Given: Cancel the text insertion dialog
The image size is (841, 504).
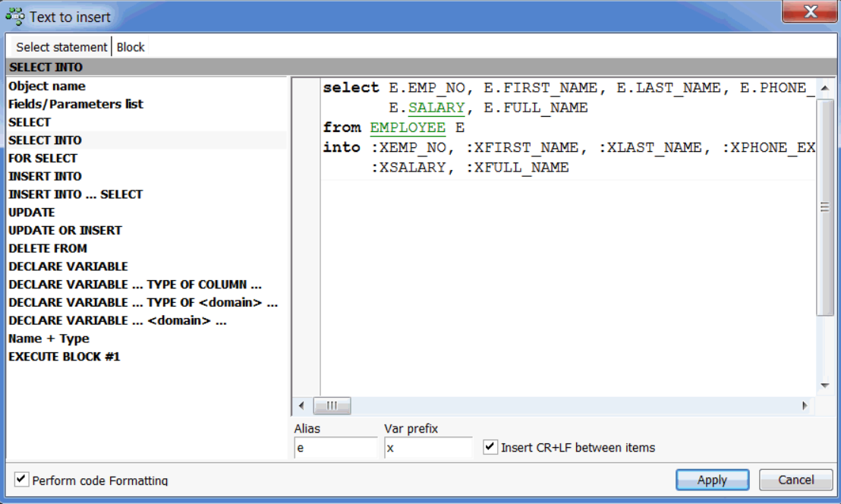Looking at the screenshot, I should pos(795,480).
